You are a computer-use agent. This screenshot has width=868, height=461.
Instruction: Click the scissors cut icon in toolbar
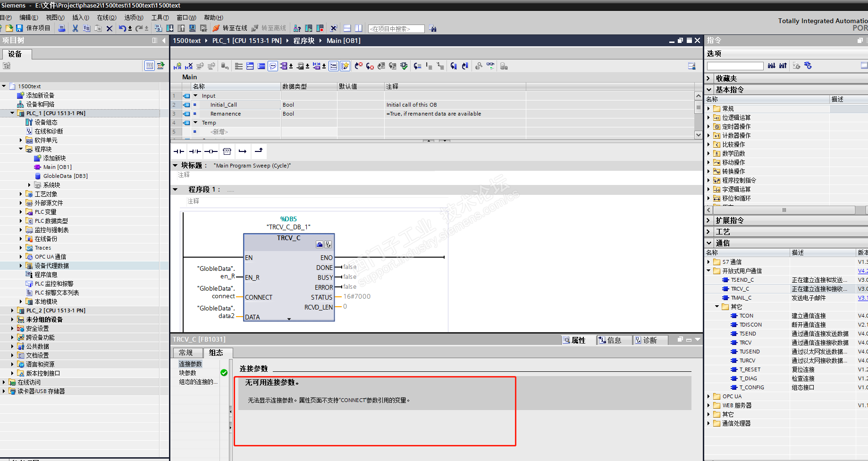pos(75,28)
